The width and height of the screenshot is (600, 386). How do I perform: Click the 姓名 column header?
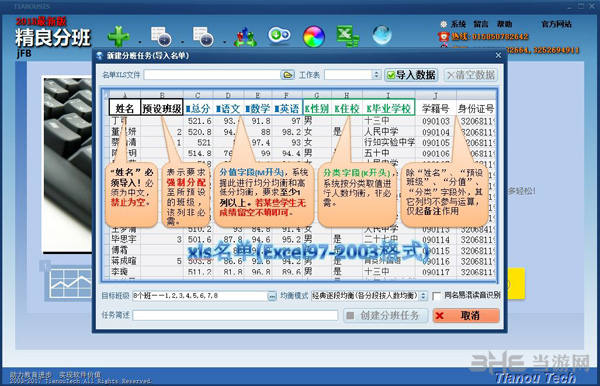click(125, 108)
